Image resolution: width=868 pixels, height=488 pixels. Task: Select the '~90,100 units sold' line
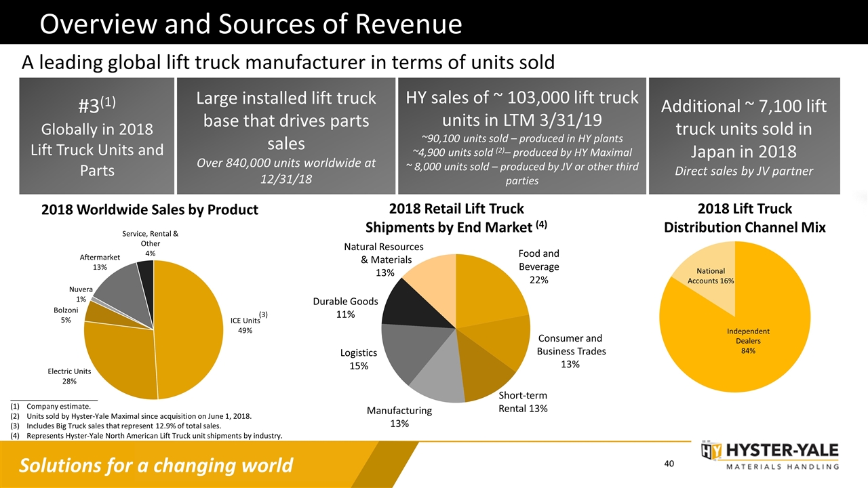522,138
